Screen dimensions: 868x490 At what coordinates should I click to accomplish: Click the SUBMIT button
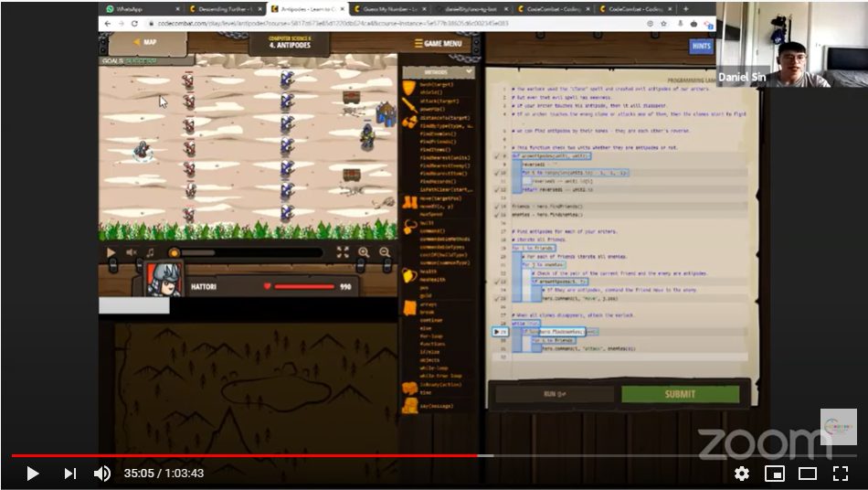pos(680,394)
